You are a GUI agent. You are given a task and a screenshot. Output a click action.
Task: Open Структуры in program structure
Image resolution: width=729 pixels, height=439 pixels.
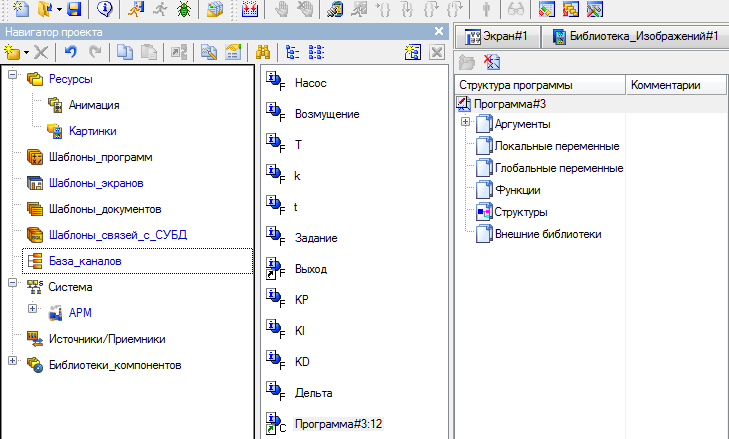(x=521, y=212)
